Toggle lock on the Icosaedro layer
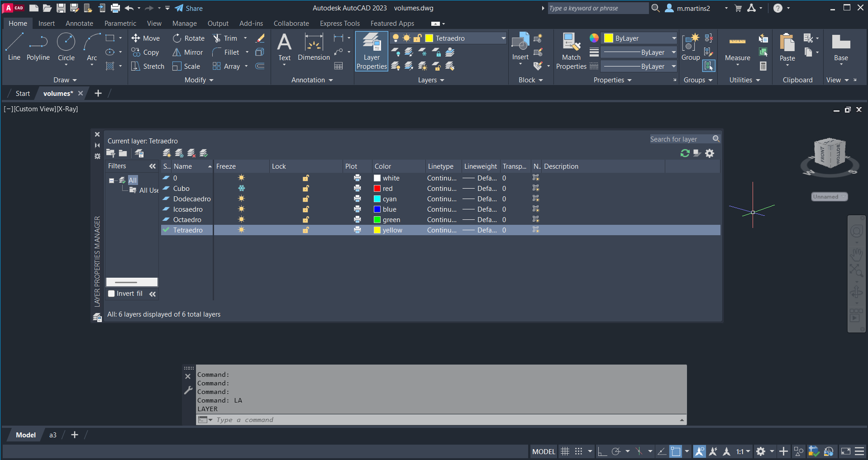Viewport: 868px width, 460px height. tap(306, 209)
